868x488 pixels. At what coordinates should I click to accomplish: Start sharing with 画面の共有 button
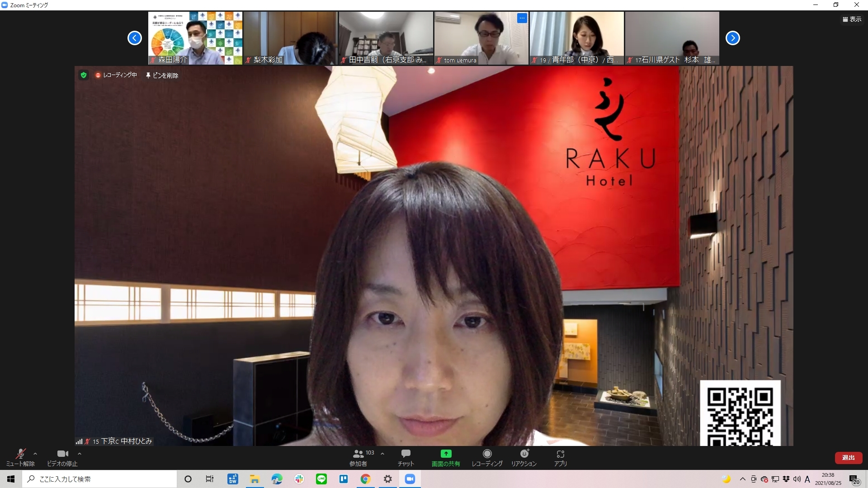tap(446, 458)
